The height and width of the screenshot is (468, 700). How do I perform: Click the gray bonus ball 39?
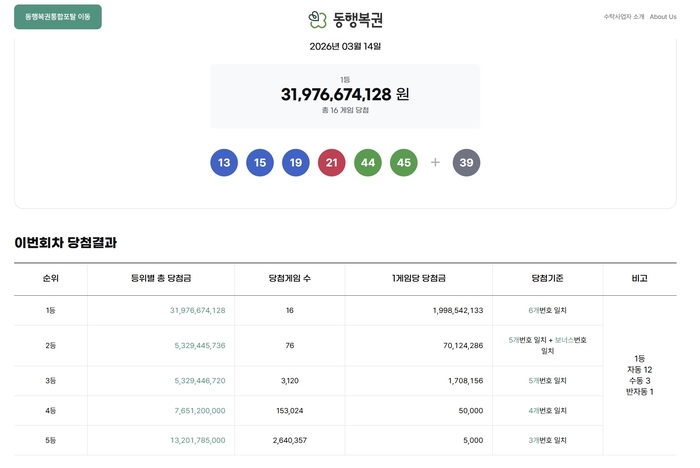[x=467, y=163]
